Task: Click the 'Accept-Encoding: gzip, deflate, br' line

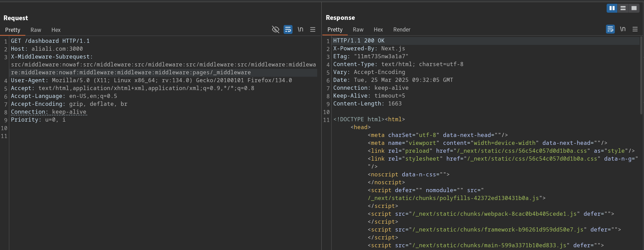Action: pos(69,104)
